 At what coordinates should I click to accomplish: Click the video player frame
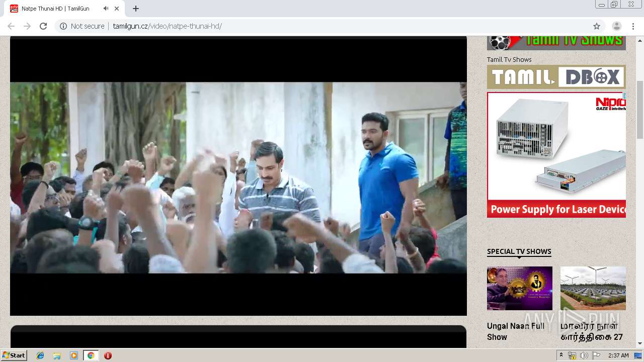pos(238,177)
